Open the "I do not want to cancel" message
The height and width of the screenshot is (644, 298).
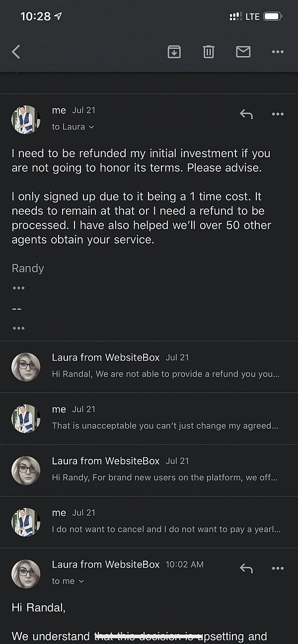pyautogui.click(x=149, y=522)
